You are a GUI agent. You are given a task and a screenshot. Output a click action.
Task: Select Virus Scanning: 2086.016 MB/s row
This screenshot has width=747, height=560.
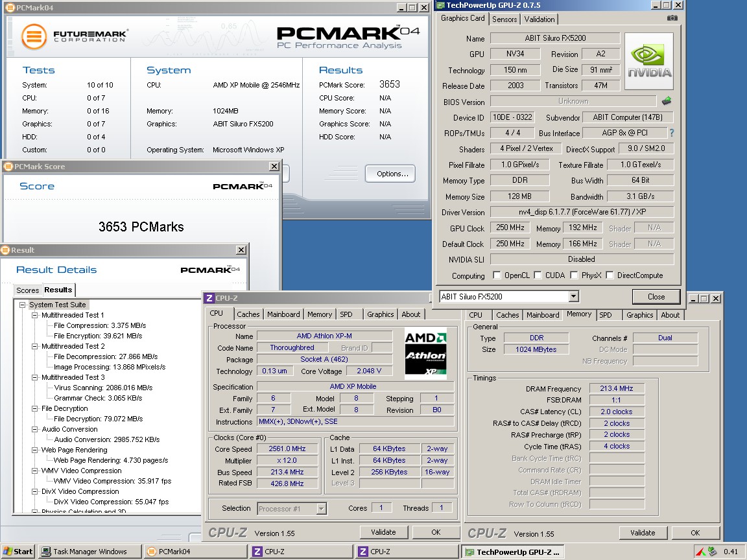[103, 388]
